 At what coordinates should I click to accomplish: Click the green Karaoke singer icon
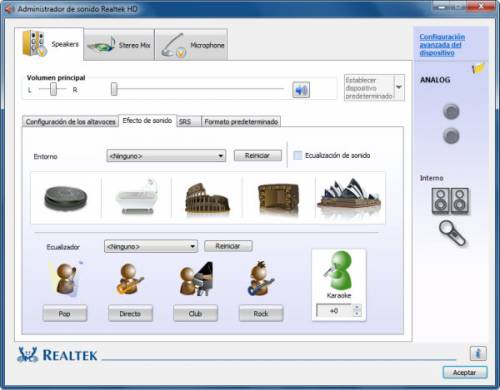coord(338,271)
